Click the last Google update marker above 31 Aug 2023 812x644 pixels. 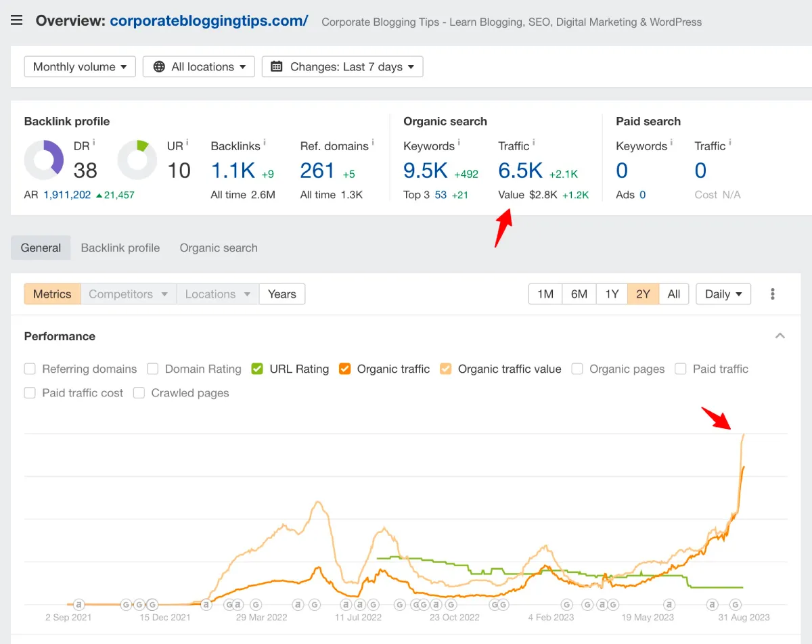coord(736,604)
